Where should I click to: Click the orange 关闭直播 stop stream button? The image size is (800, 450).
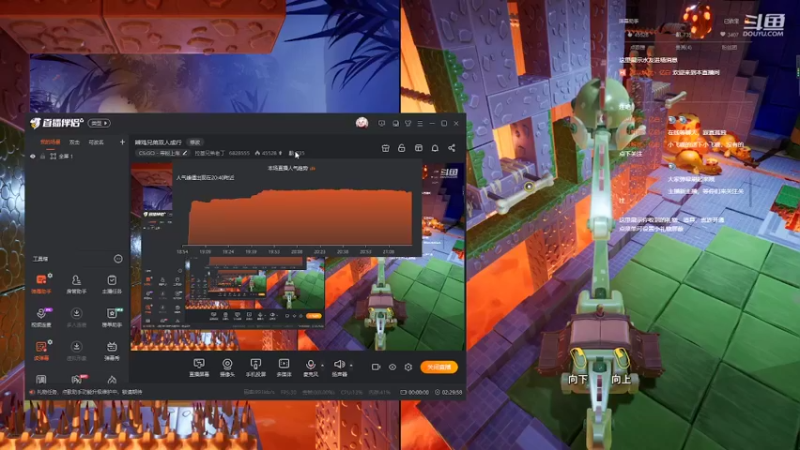(x=439, y=367)
